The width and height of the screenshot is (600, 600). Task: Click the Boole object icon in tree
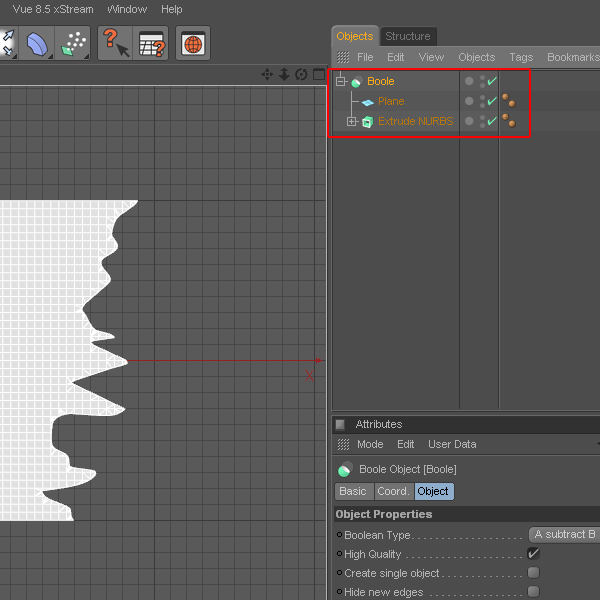click(x=357, y=82)
